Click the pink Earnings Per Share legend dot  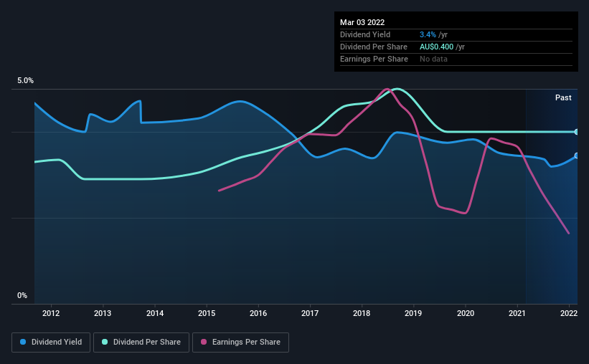point(204,342)
